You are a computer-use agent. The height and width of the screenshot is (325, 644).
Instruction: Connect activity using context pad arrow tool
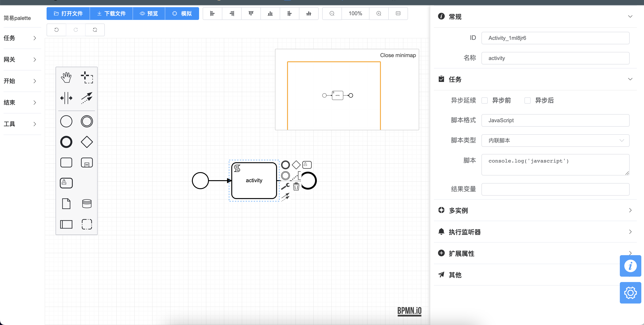tap(285, 197)
